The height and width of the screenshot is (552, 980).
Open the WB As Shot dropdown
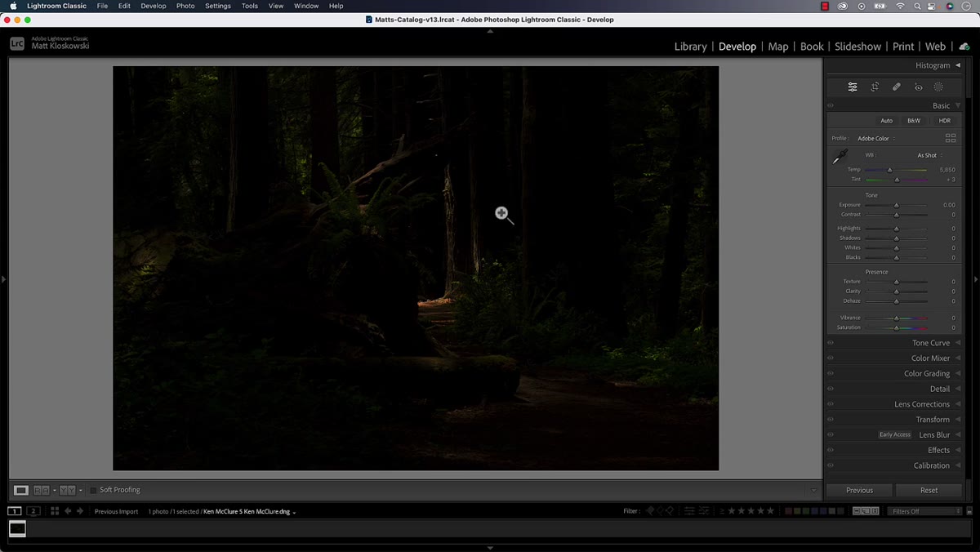pyautogui.click(x=929, y=155)
